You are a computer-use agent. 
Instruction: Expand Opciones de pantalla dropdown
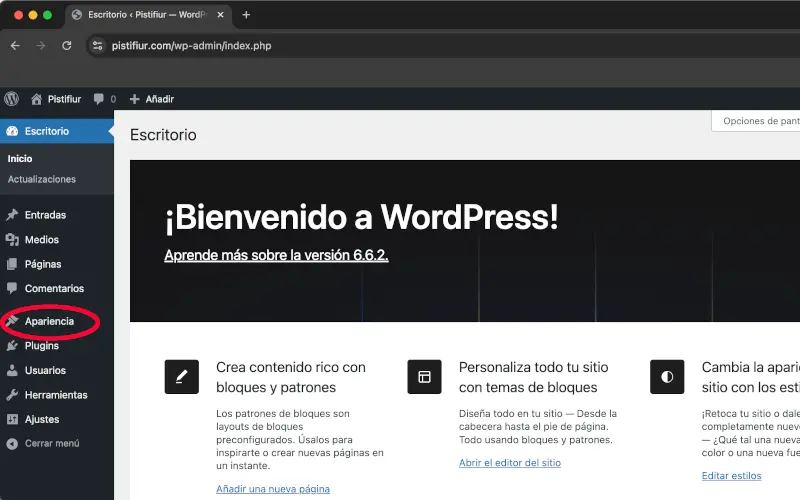pos(757,121)
